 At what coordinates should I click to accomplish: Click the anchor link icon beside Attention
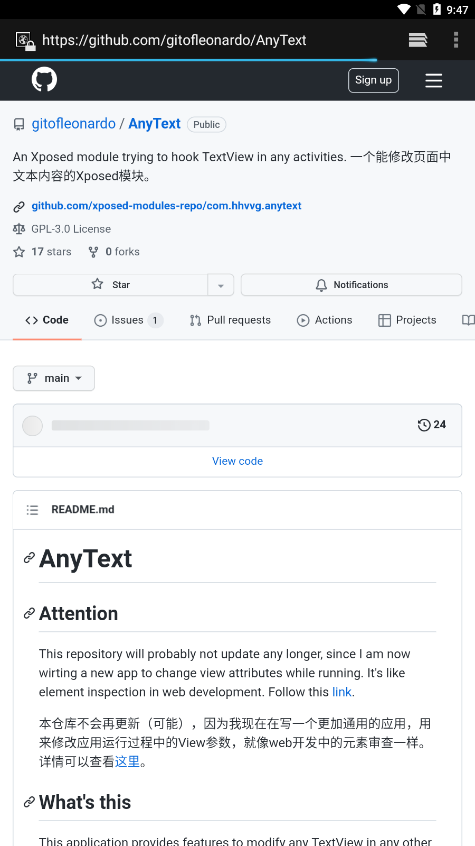click(29, 613)
